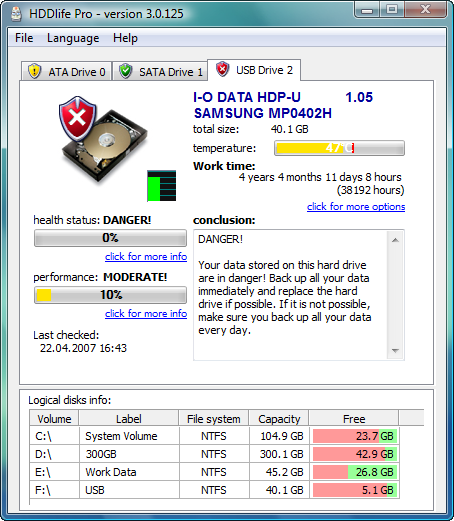Image resolution: width=454 pixels, height=521 pixels.
Task: Click the HDDlife app icon in title bar
Action: [16, 14]
